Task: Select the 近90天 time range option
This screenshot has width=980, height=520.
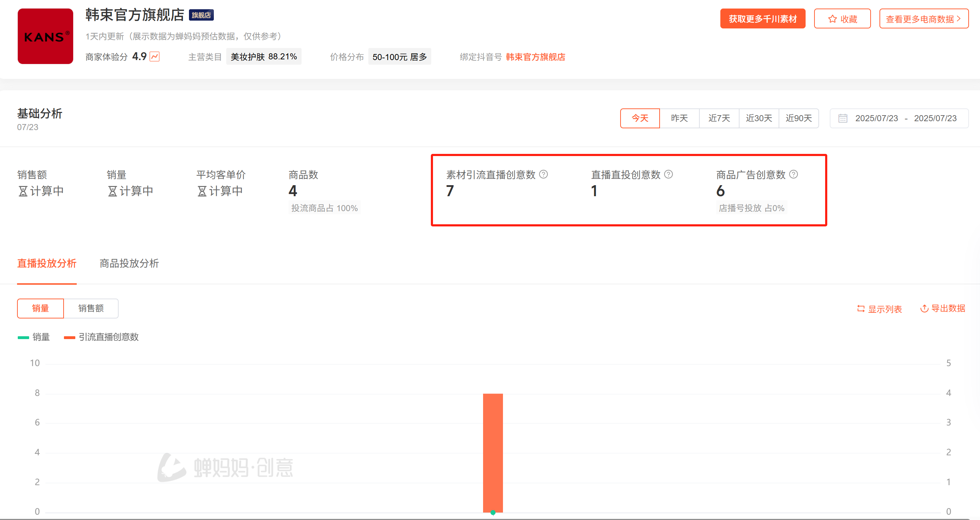Action: click(x=798, y=118)
